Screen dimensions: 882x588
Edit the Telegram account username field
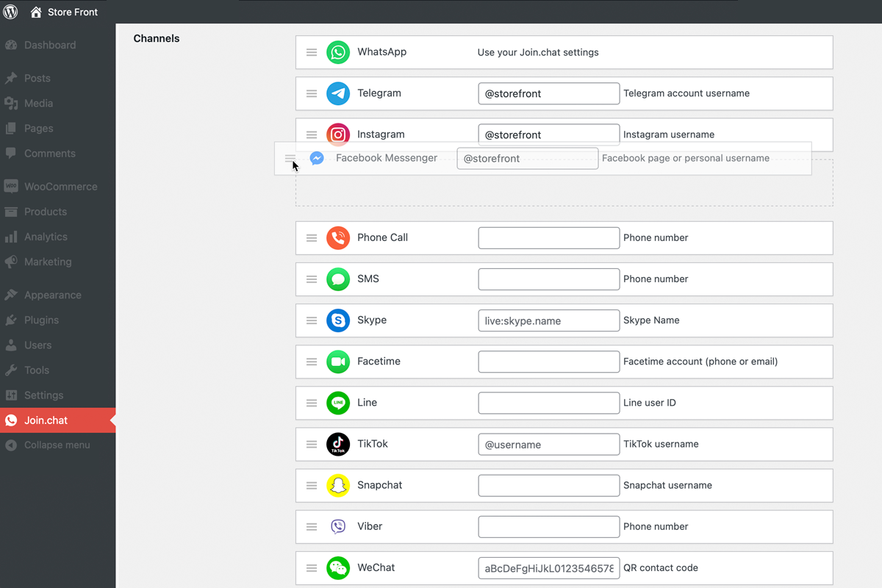coord(549,93)
